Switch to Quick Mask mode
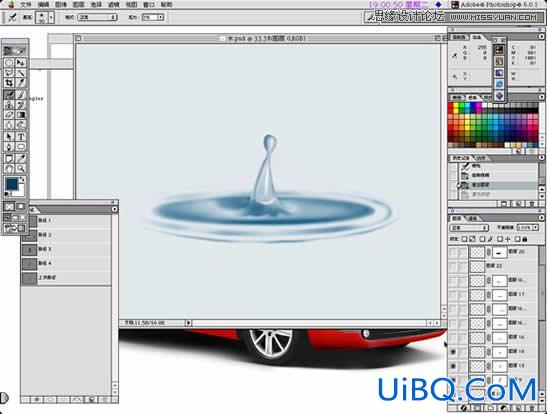This screenshot has width=547, height=414. pos(21,206)
